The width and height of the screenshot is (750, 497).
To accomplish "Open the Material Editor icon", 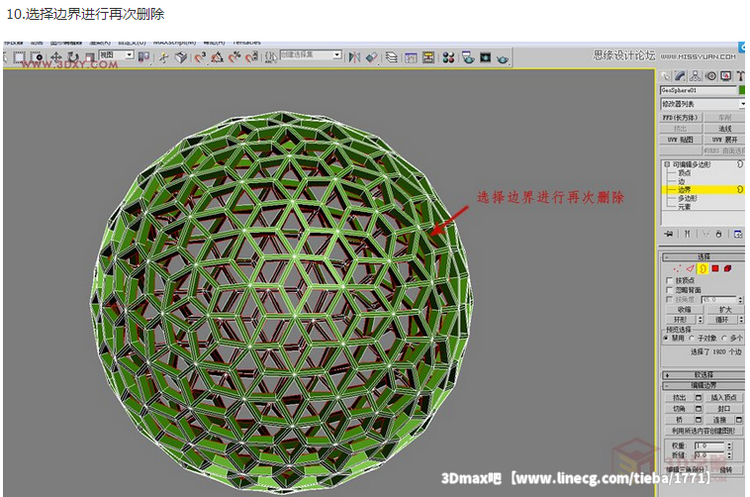I will pyautogui.click(x=448, y=58).
